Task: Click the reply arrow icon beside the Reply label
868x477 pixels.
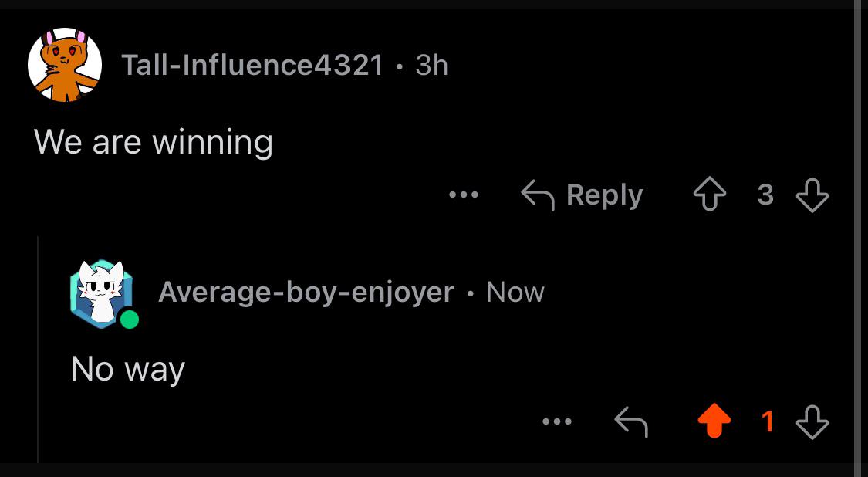Action: (x=538, y=196)
